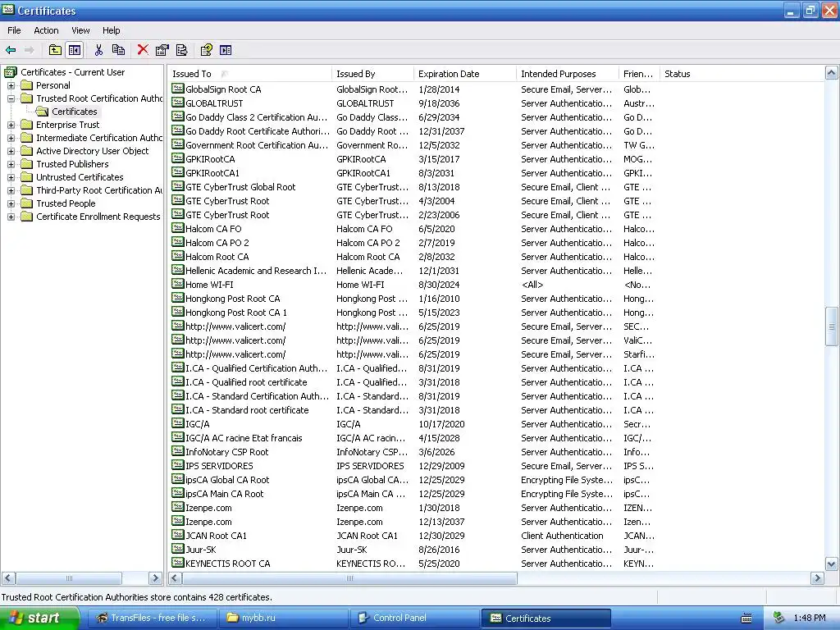Screen dimensions: 840x630
Task: Toggle Show/Hide Console Tree icon
Action: [75, 50]
